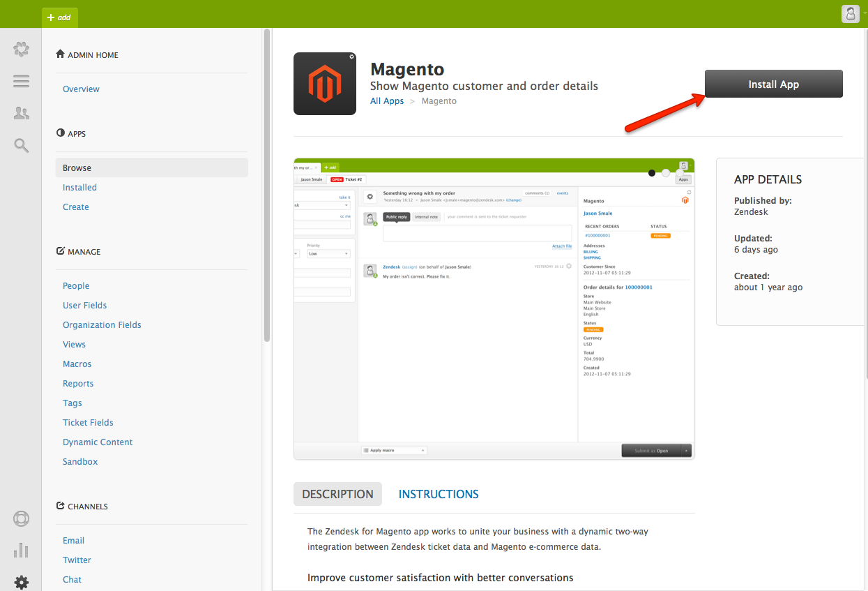Open the help lifebuoy icon
This screenshot has height=591, width=868.
21,519
